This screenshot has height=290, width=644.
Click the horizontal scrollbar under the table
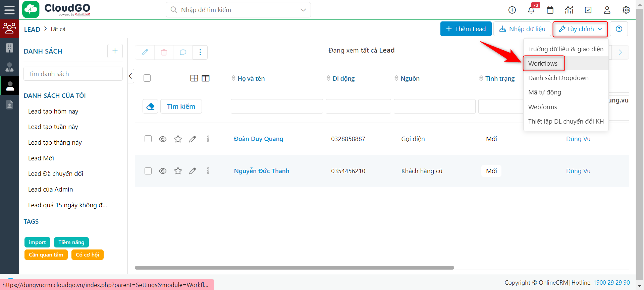(x=294, y=268)
